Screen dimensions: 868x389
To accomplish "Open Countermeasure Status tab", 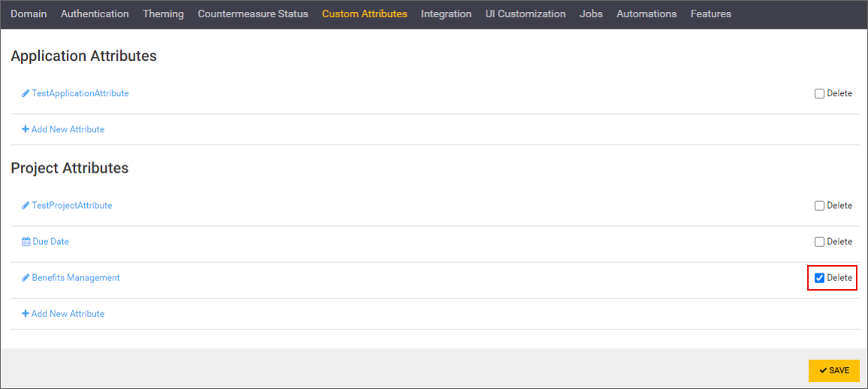I will tap(253, 14).
